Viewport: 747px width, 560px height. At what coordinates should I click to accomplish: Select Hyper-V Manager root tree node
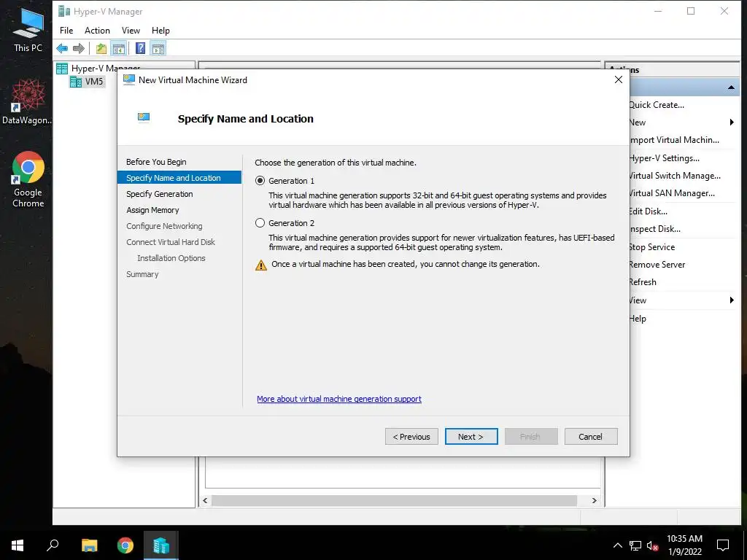98,68
